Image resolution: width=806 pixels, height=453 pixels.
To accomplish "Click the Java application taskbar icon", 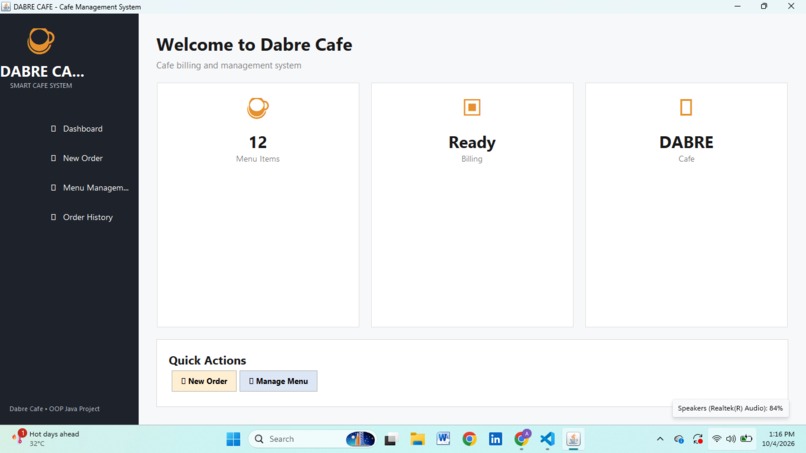I will click(573, 439).
